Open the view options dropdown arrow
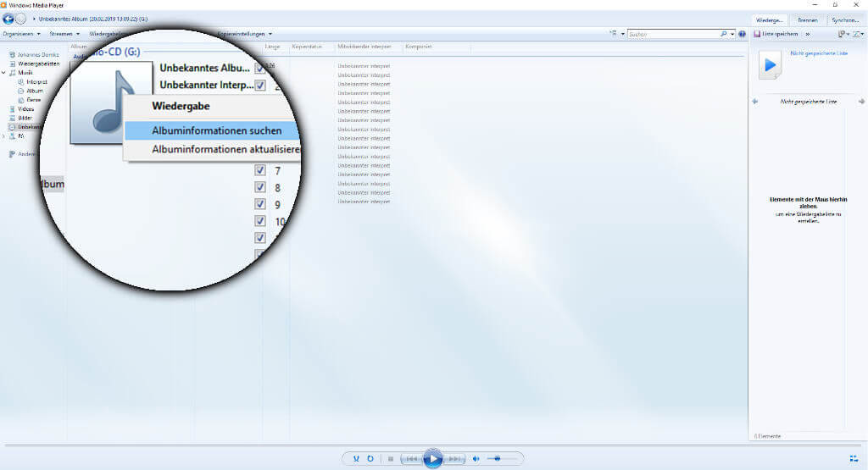 coord(623,34)
